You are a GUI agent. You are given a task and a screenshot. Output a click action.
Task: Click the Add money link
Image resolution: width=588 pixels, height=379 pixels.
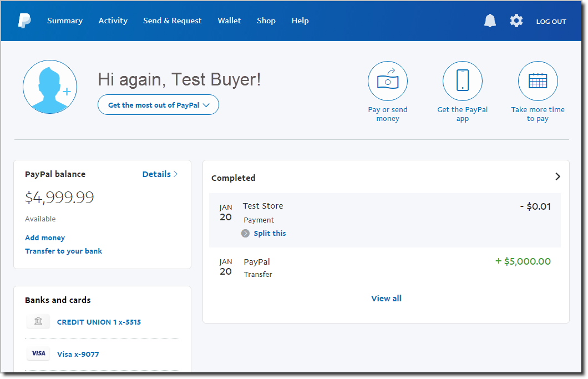(45, 237)
